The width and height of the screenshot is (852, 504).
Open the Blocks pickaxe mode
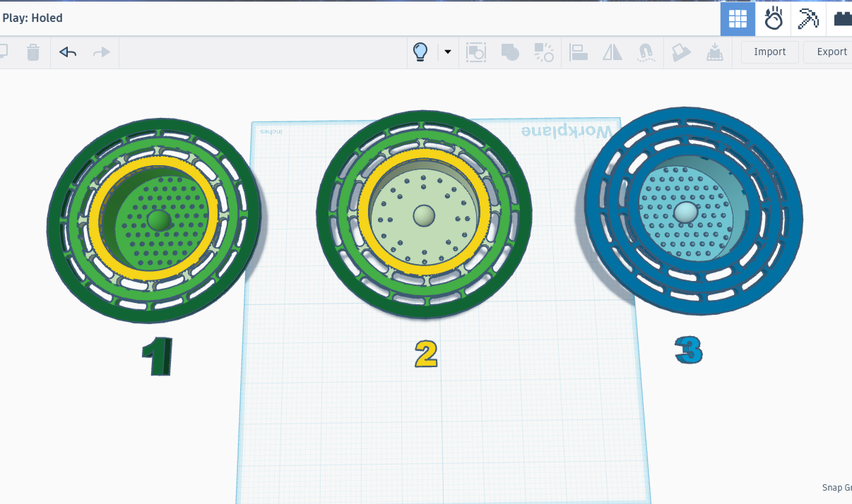click(808, 18)
